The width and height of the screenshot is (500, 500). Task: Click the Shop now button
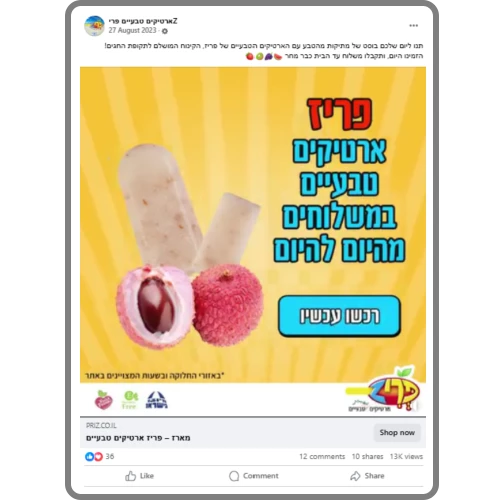click(397, 433)
